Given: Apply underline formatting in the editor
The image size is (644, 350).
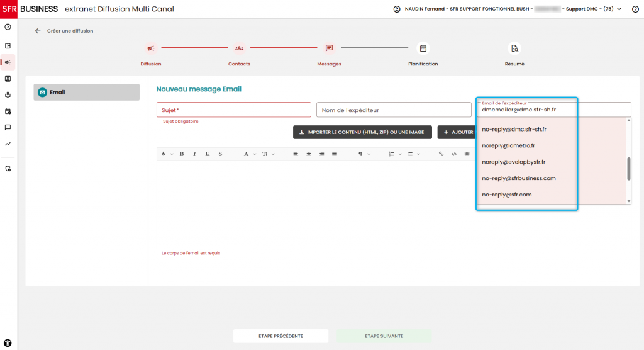Looking at the screenshot, I should pos(208,154).
